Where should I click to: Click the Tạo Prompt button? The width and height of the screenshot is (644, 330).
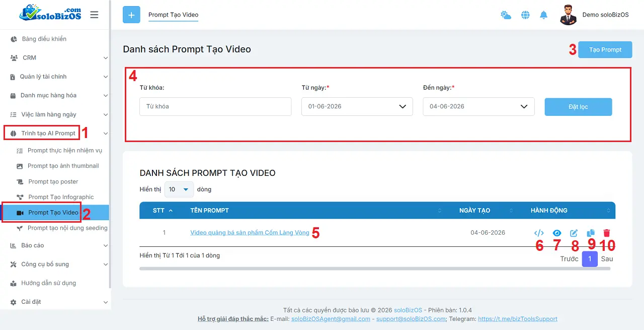tap(605, 50)
